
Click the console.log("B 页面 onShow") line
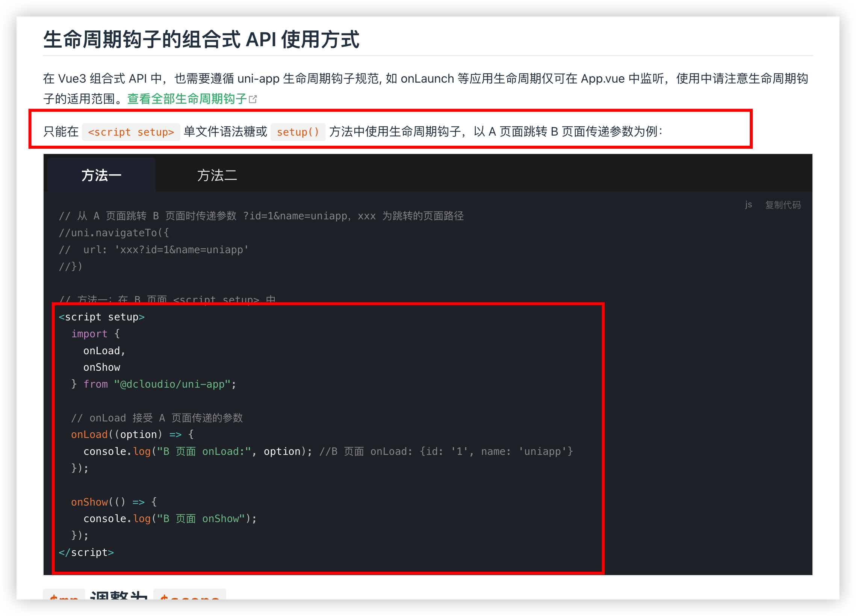tap(170, 519)
